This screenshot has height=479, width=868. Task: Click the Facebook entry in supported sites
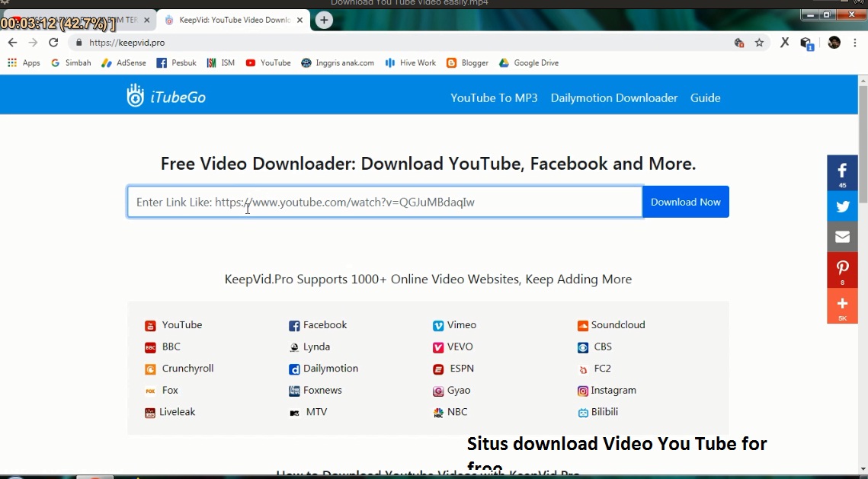click(318, 325)
